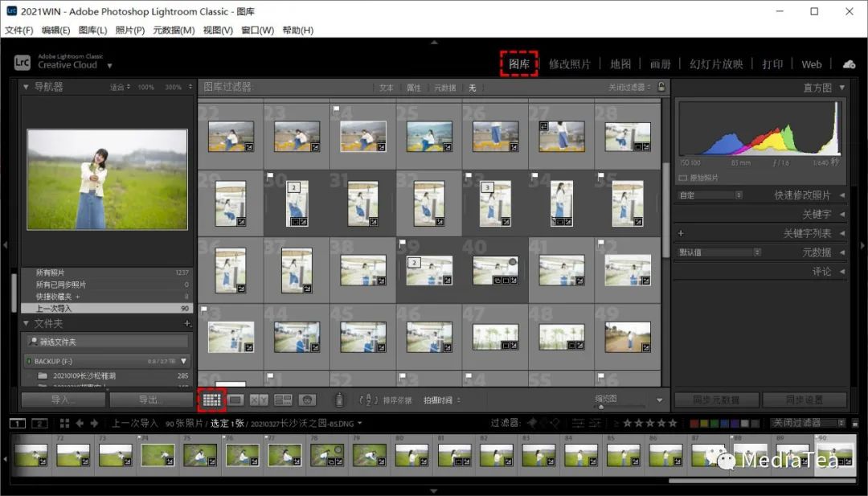Image resolution: width=868 pixels, height=496 pixels.
Task: Open the File menu
Action: (x=19, y=30)
